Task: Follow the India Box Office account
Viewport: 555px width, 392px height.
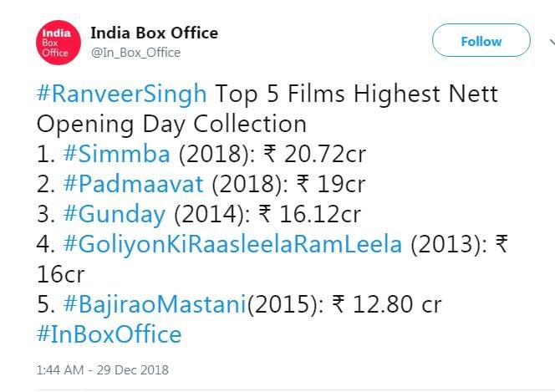Action: 481,41
